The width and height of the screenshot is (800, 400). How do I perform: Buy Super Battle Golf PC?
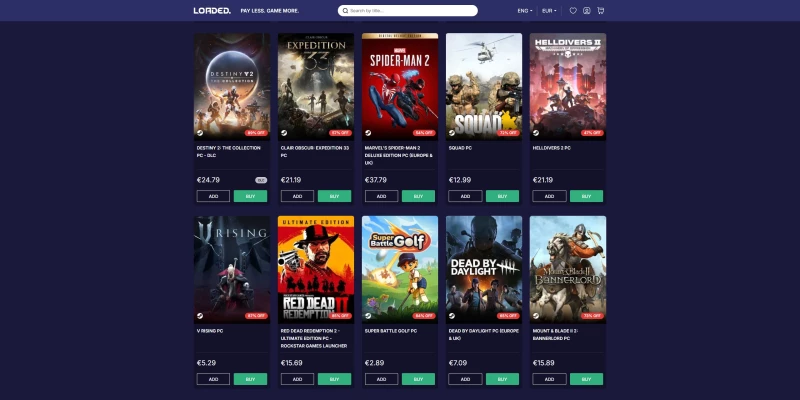[418, 379]
